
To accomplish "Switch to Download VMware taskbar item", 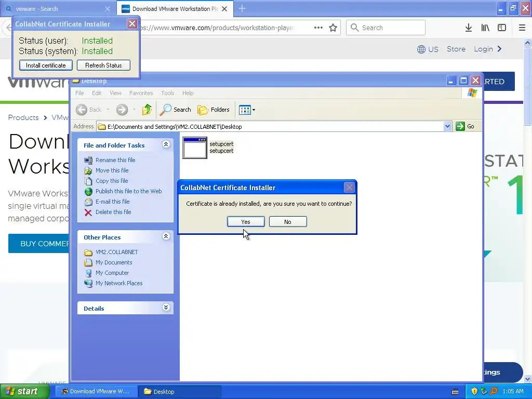I will (96, 391).
